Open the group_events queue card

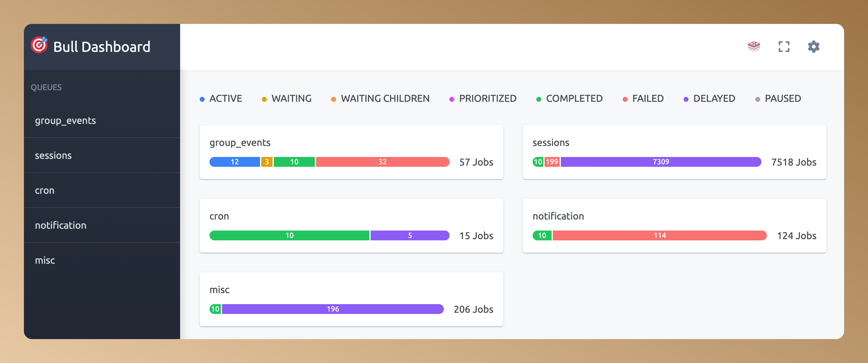point(240,142)
